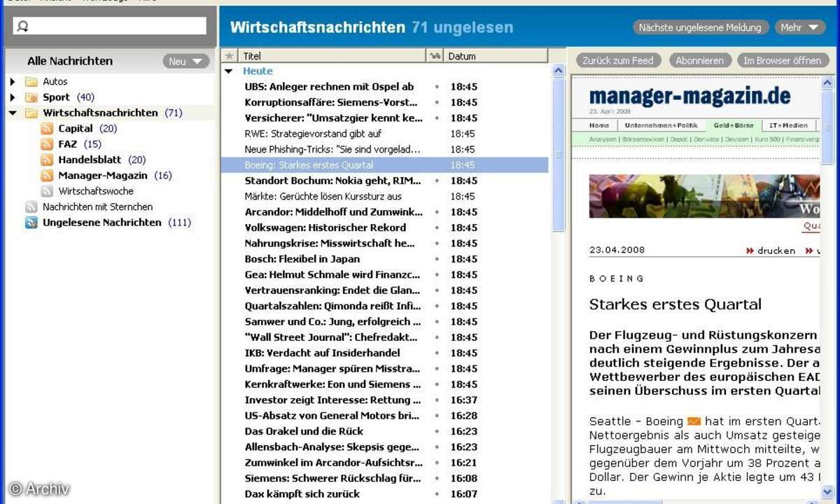This screenshot has height=504, width=840.
Task: Expand the Autos folder
Action: 13,82
